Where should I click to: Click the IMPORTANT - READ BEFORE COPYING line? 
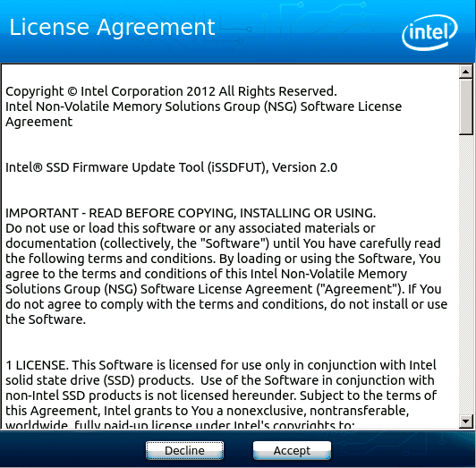[191, 213]
